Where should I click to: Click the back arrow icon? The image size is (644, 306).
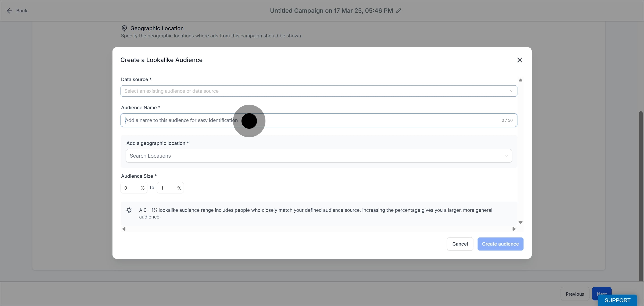tap(9, 11)
